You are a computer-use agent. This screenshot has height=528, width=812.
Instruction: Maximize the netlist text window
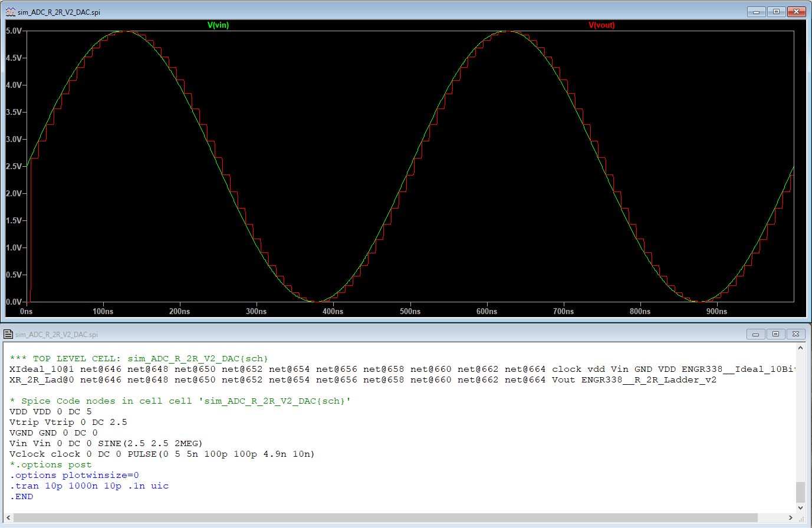click(775, 334)
